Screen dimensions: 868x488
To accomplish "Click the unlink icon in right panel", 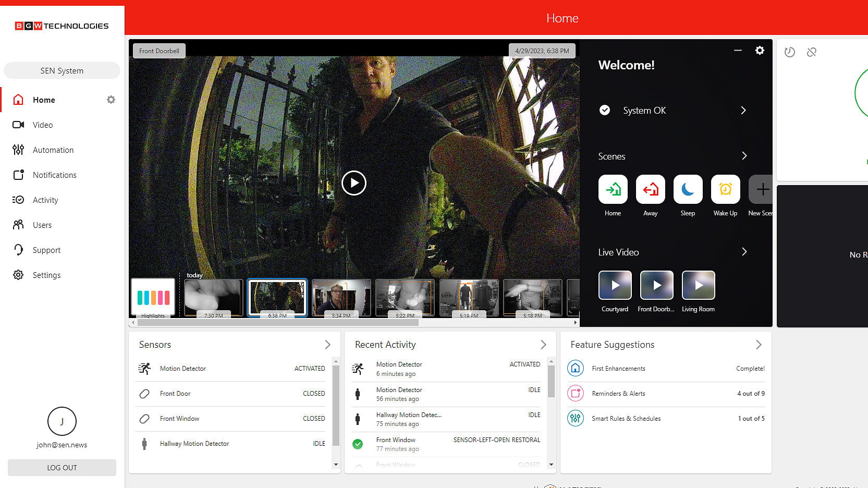I will [811, 52].
